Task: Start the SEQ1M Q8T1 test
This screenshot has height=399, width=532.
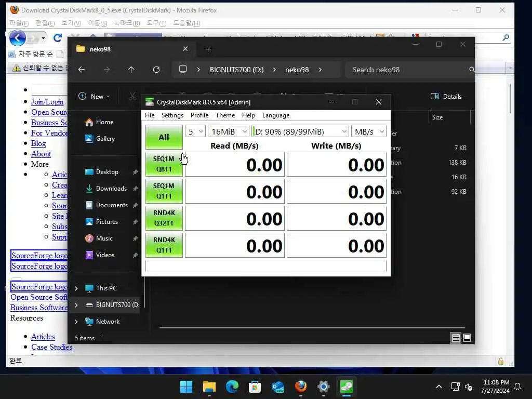Action: [x=164, y=164]
